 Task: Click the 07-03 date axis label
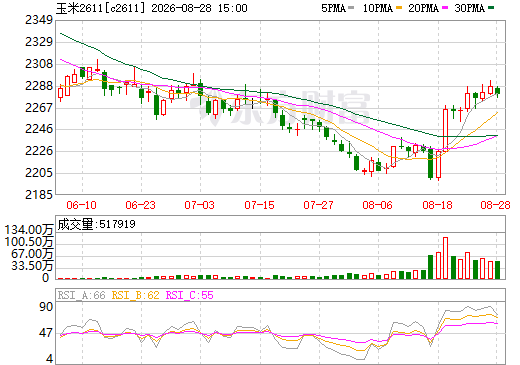coord(199,205)
